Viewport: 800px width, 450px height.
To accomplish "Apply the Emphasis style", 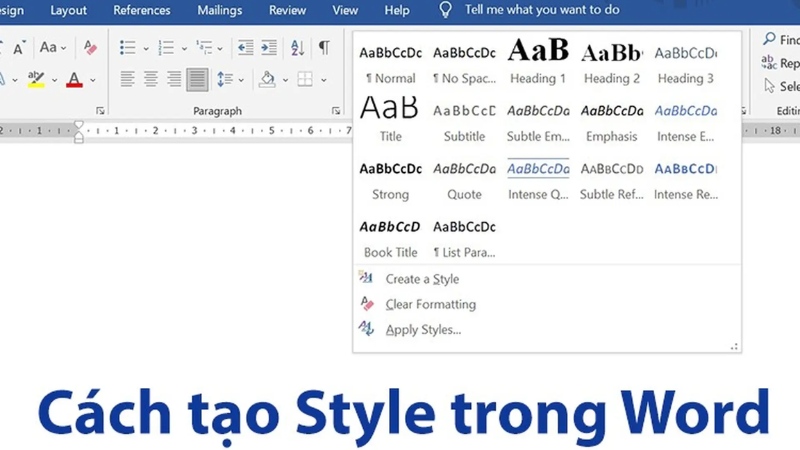I will click(612, 121).
